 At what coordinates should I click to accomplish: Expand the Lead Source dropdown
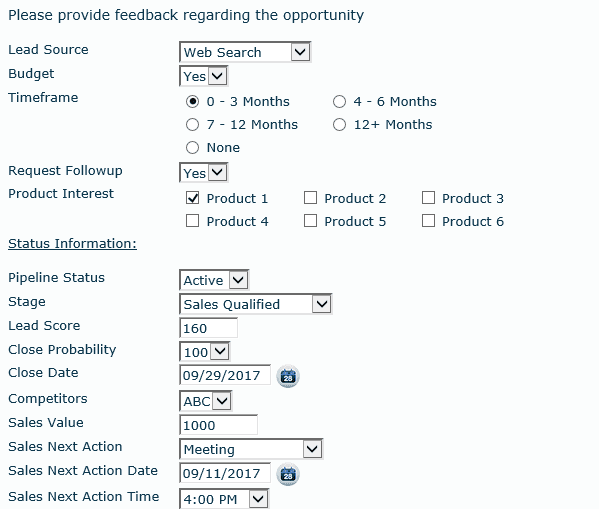coord(245,52)
